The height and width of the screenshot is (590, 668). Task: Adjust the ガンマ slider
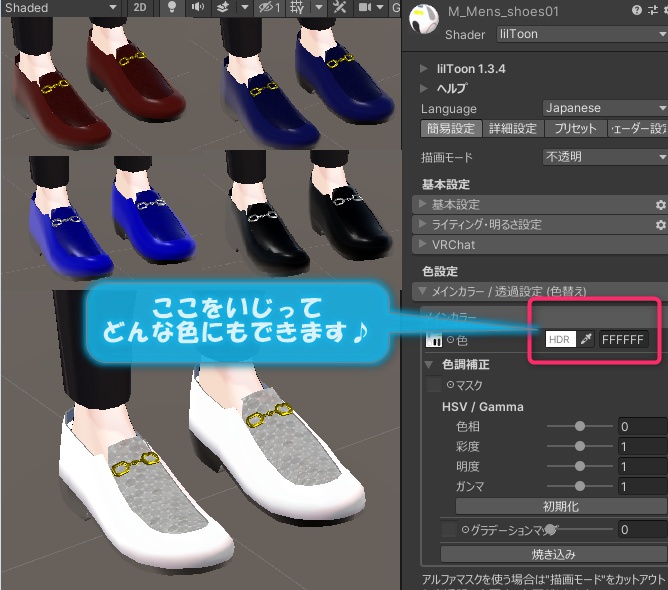tap(579, 486)
